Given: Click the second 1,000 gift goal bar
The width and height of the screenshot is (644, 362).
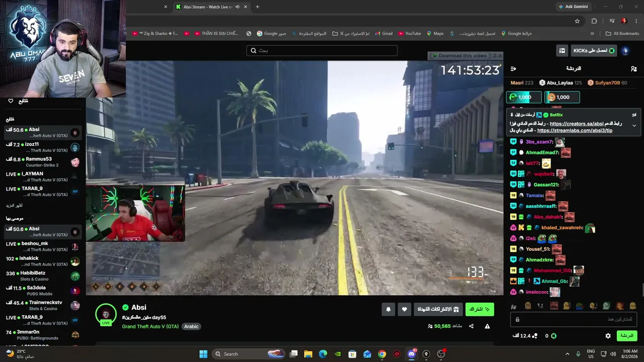Looking at the screenshot, I should click(562, 97).
